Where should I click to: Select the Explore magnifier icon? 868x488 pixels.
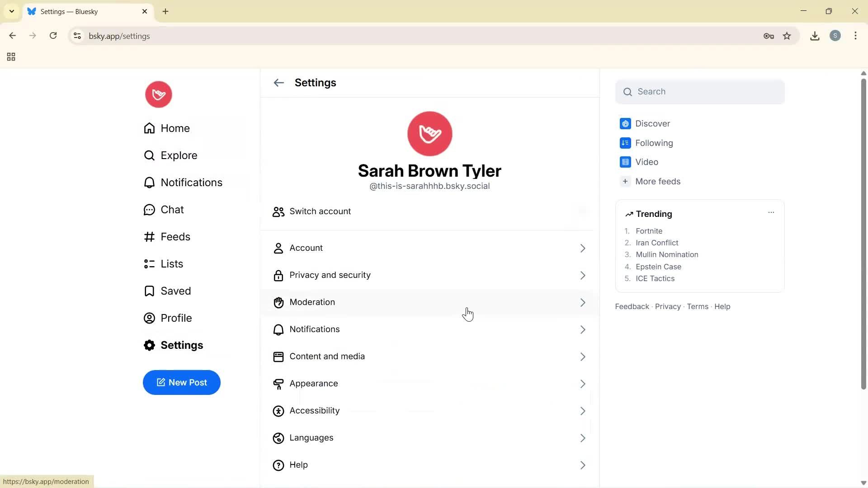click(150, 155)
